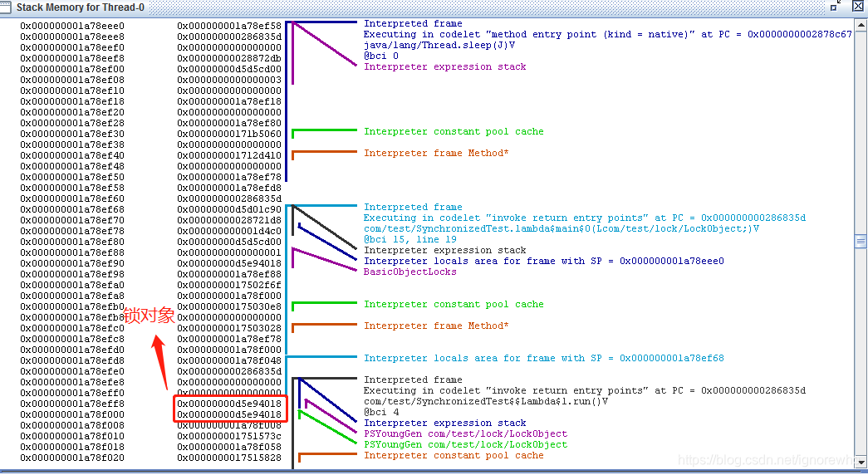Click value 0x00000000171b5060 in the middle column
The image size is (868, 475).
[229, 134]
